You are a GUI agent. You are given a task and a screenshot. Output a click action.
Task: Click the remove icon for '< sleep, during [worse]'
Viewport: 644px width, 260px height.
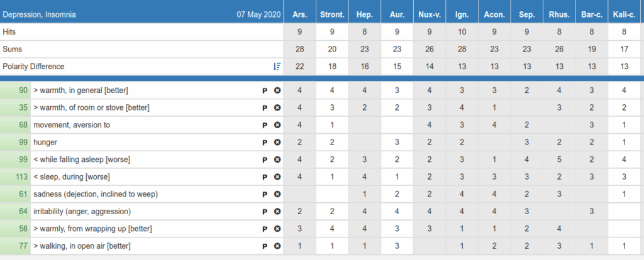pyautogui.click(x=277, y=176)
